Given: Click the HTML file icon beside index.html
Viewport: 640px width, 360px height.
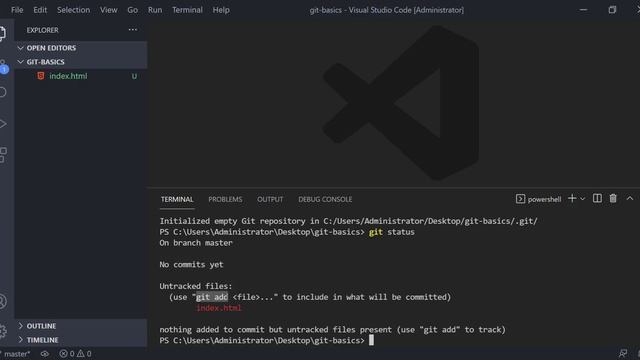Looking at the screenshot, I should point(40,76).
